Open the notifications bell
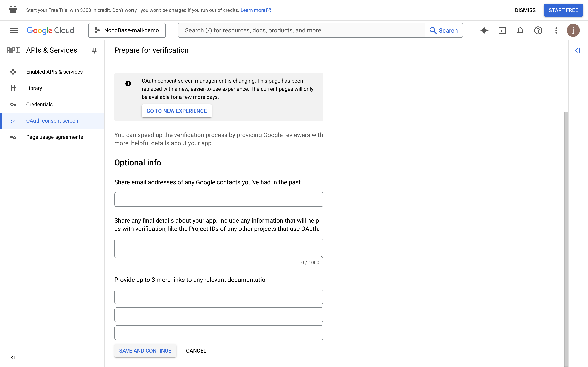This screenshot has height=367, width=588. click(520, 30)
